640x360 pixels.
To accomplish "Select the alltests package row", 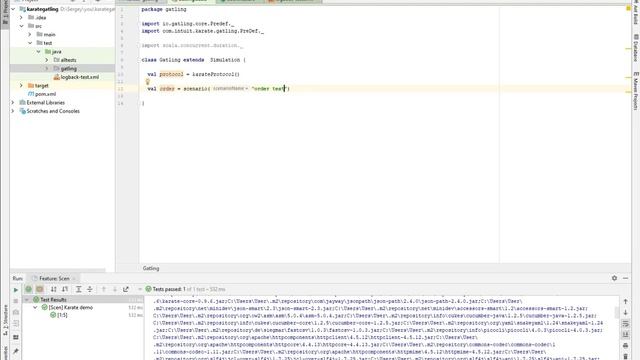I will pos(62,60).
